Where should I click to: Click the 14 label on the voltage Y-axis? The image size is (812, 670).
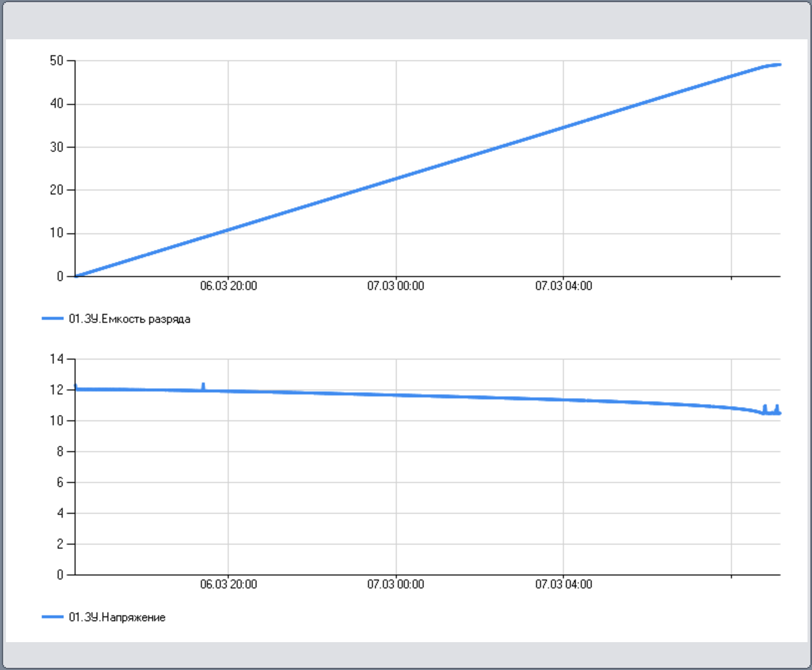[57, 359]
